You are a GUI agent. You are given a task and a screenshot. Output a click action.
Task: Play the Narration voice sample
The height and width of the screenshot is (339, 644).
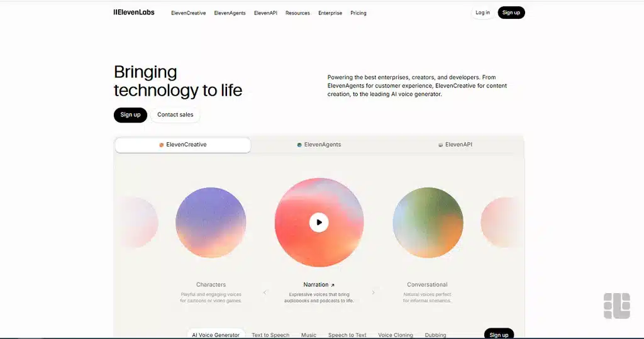319,222
